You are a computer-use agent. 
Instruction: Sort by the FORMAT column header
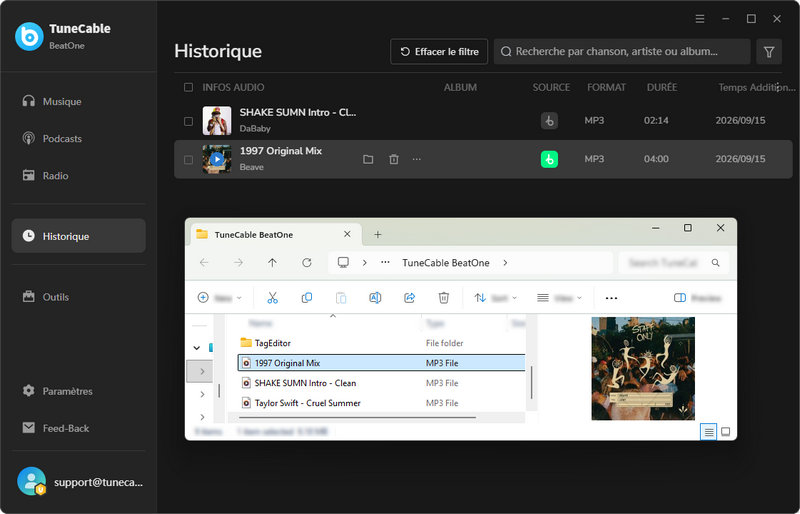point(606,87)
